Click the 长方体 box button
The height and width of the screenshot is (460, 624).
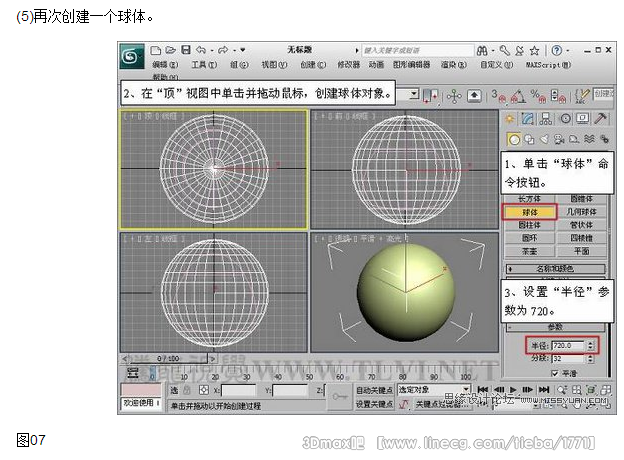(x=529, y=199)
